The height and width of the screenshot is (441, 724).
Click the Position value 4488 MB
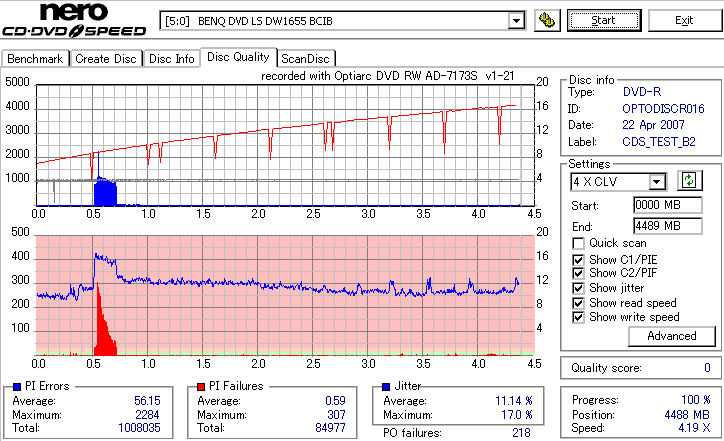point(687,415)
